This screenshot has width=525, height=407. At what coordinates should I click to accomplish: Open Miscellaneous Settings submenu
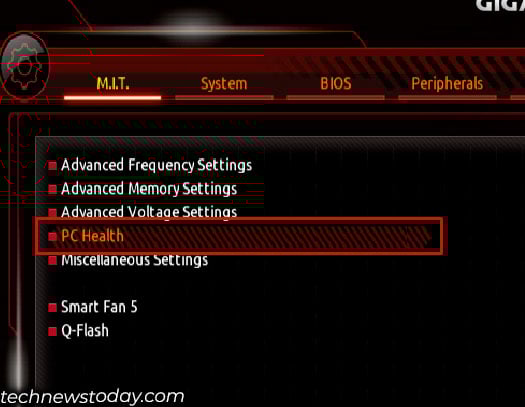134,260
